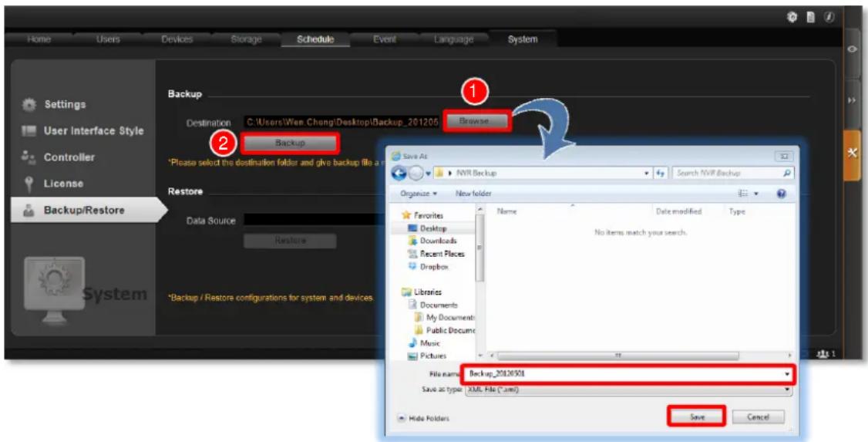Click the info icon in top bar
The height and width of the screenshot is (442, 868).
tap(829, 17)
